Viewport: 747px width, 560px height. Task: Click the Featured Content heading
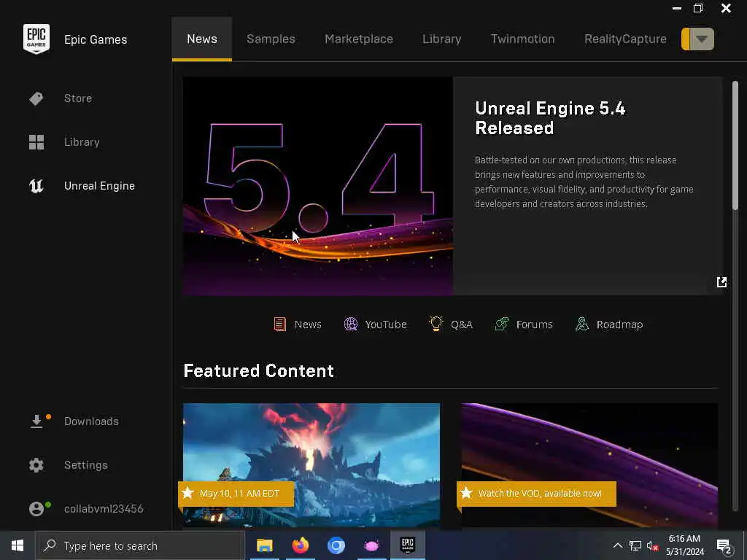pyautogui.click(x=259, y=371)
